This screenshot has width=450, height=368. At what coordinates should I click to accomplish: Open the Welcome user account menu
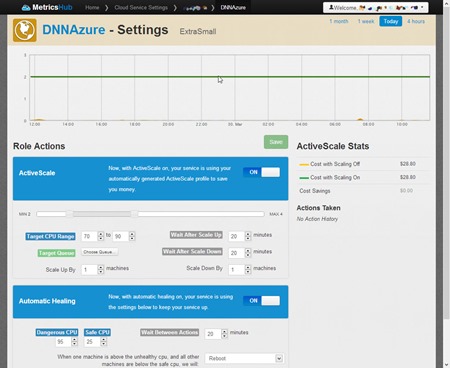pos(376,7)
